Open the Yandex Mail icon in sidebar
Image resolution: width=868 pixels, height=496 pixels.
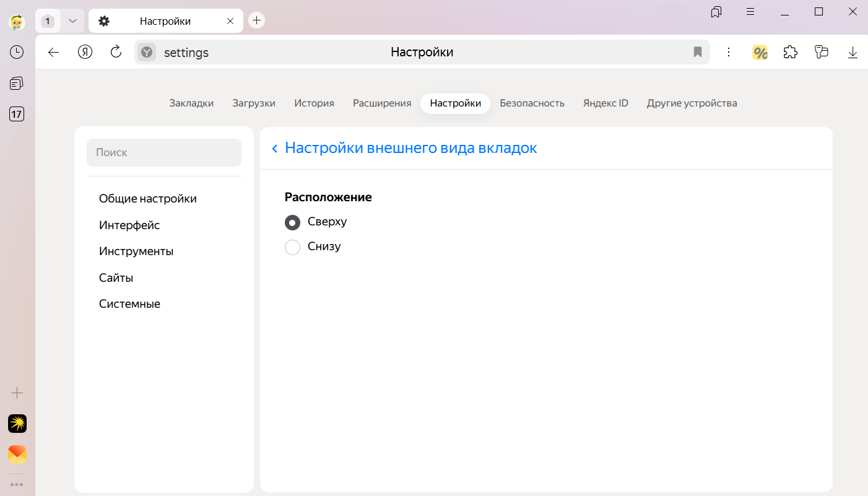coord(17,455)
